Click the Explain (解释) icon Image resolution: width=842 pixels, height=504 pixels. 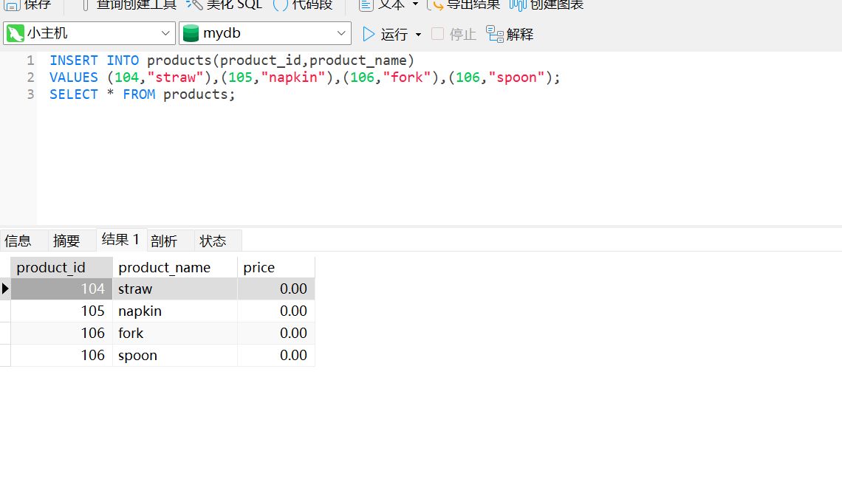coord(495,34)
